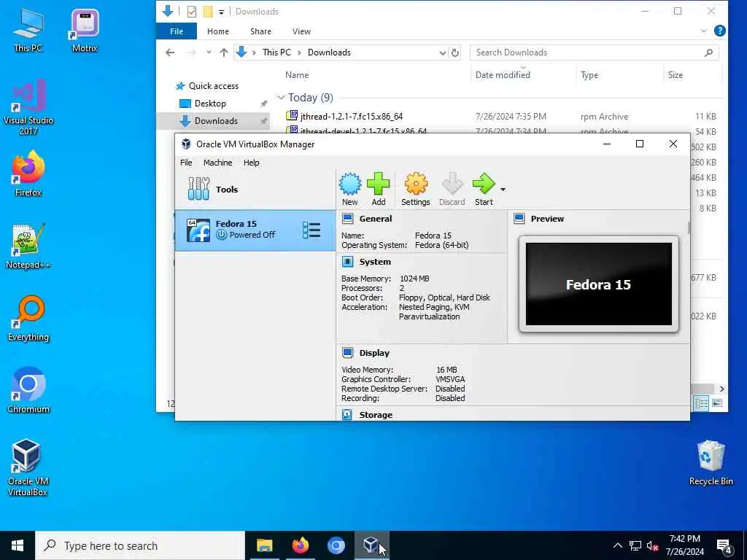747x560 pixels.
Task: Click Windows Start button
Action: click(x=18, y=545)
